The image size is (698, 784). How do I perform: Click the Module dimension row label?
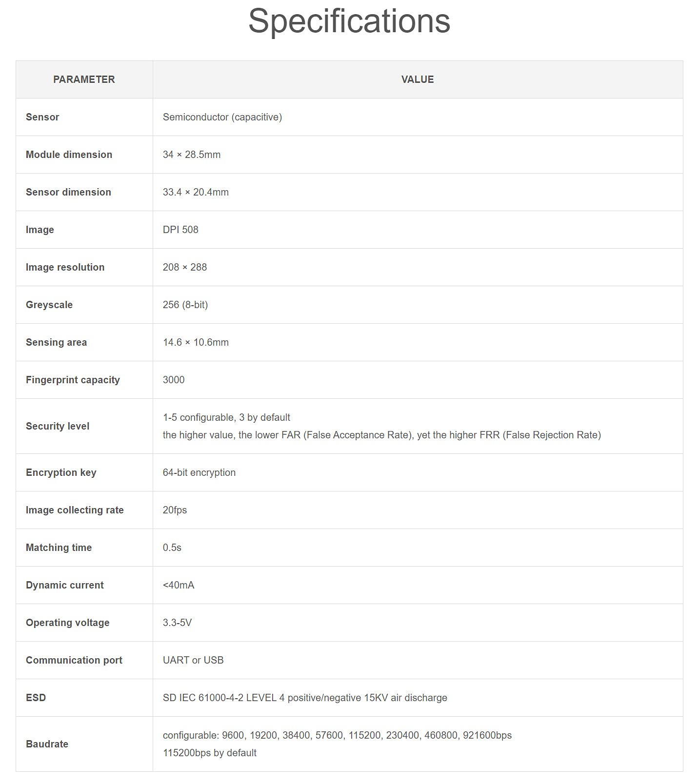69,155
